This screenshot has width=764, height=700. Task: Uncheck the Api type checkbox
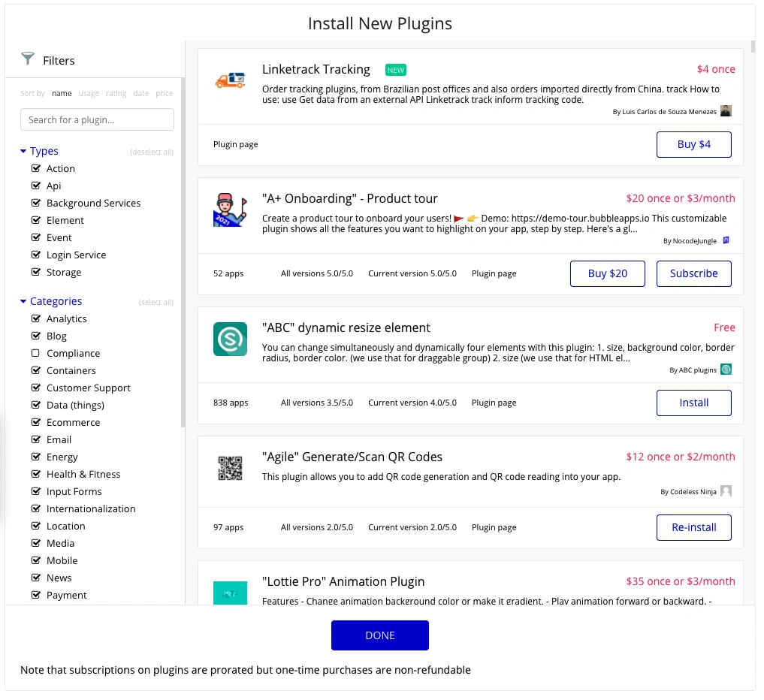tap(35, 186)
